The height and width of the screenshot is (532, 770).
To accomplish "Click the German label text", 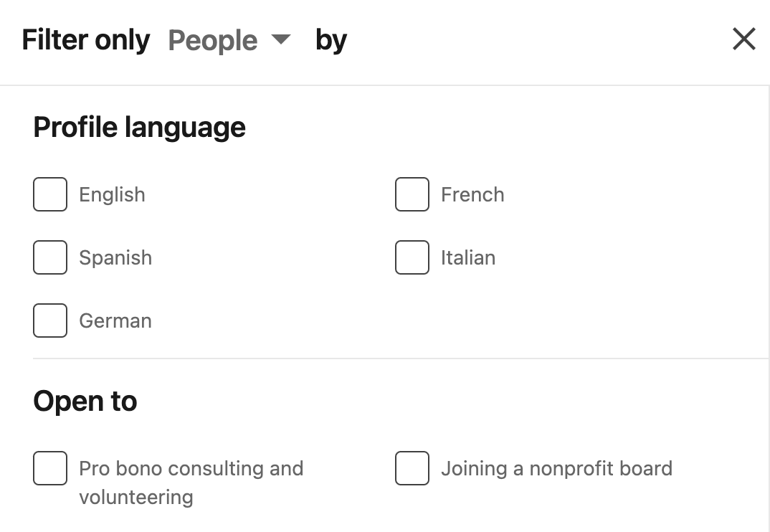I will coord(115,320).
